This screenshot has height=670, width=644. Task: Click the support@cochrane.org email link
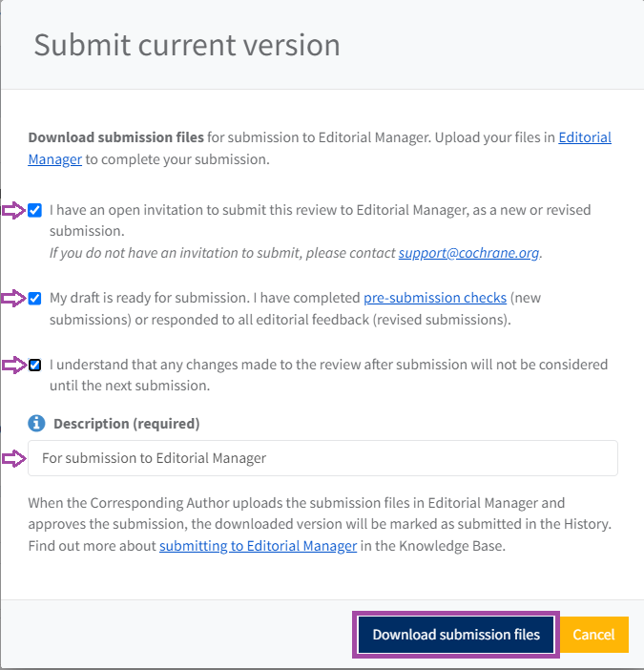(468, 253)
